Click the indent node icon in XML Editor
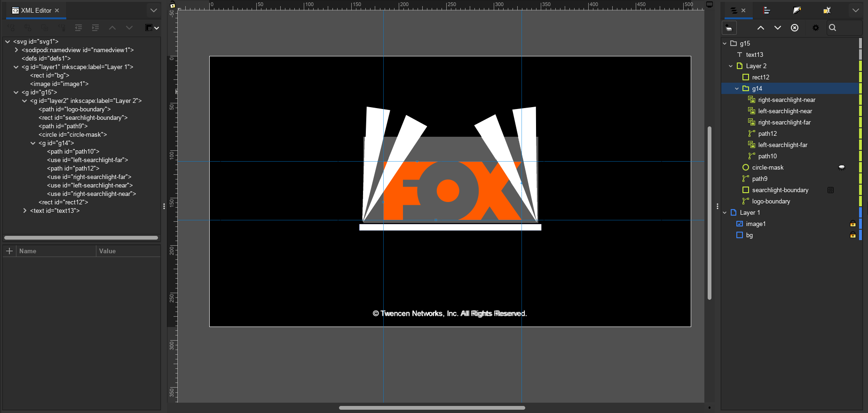The width and height of the screenshot is (868, 413). click(95, 28)
